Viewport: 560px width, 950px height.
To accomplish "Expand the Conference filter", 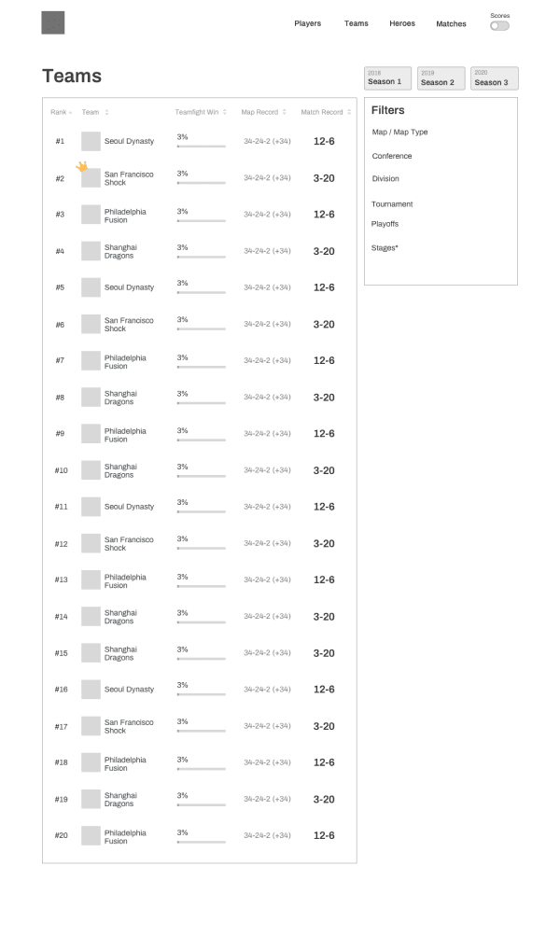I will pos(391,157).
